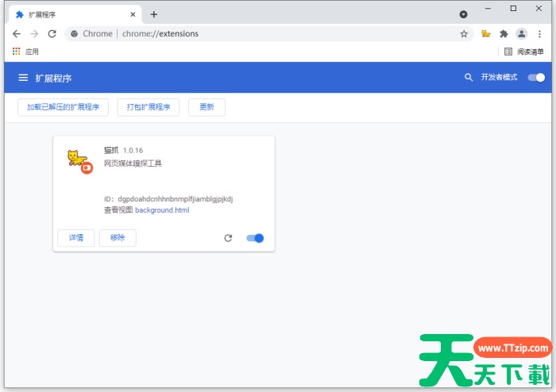Click the 详情 details button
556x392 pixels.
tap(76, 238)
